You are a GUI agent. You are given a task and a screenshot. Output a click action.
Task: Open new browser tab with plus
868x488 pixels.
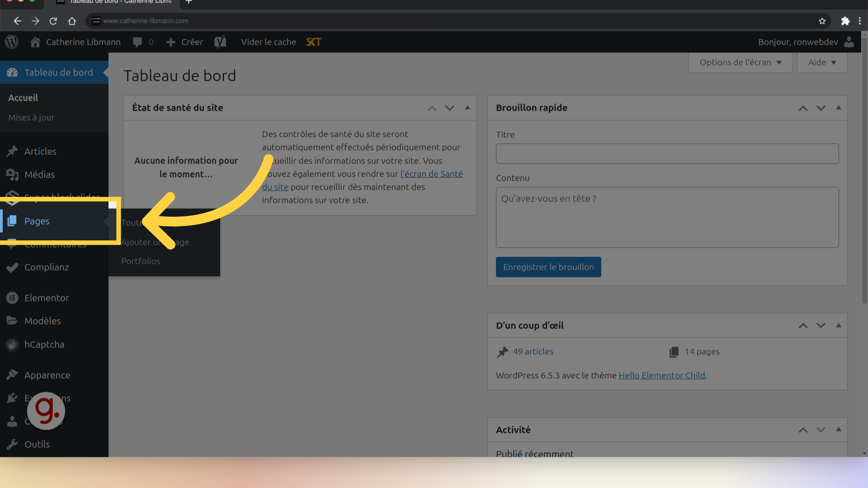(189, 2)
